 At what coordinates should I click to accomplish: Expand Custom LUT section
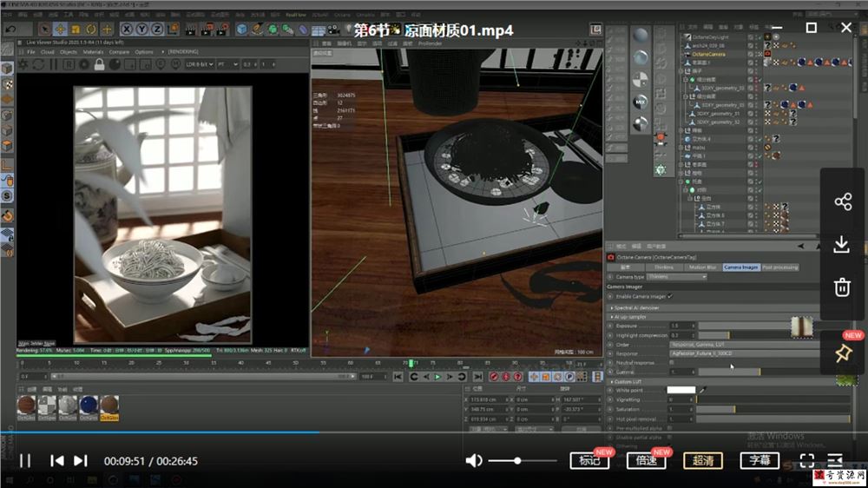[x=626, y=382]
